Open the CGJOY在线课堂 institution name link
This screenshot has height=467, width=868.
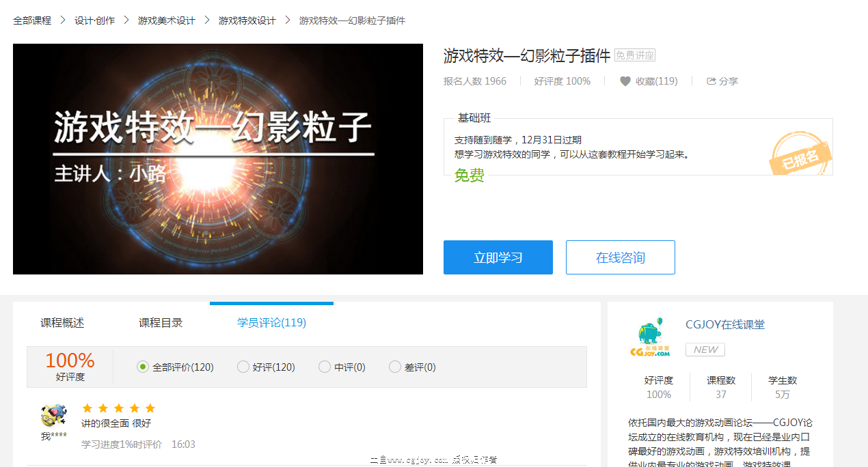(x=725, y=325)
